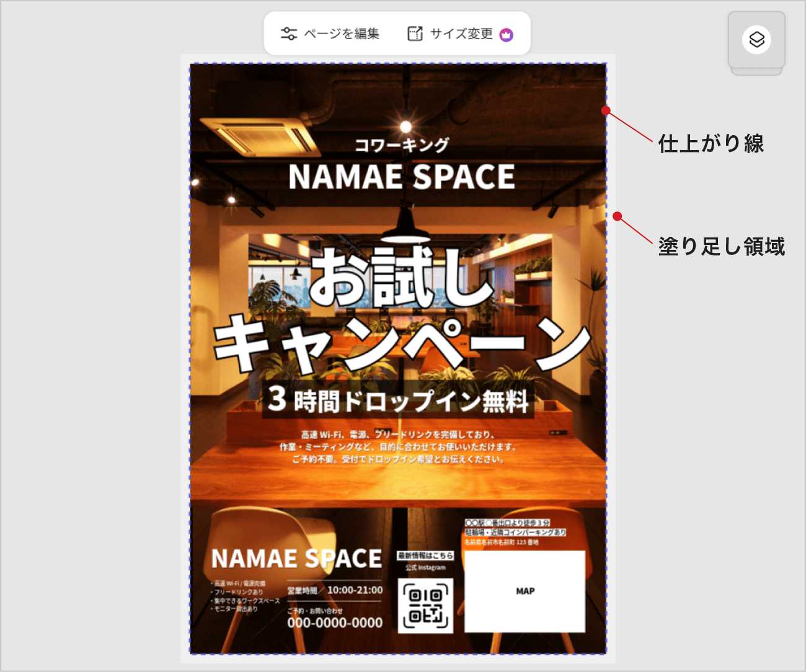Click the resize arrow icon beside サイズ変更
Image resolution: width=806 pixels, height=672 pixels.
[x=414, y=34]
